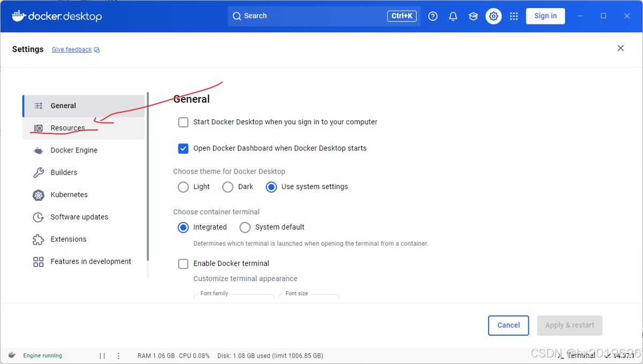Click the Cancel button
The width and height of the screenshot is (643, 364).
[x=509, y=325]
